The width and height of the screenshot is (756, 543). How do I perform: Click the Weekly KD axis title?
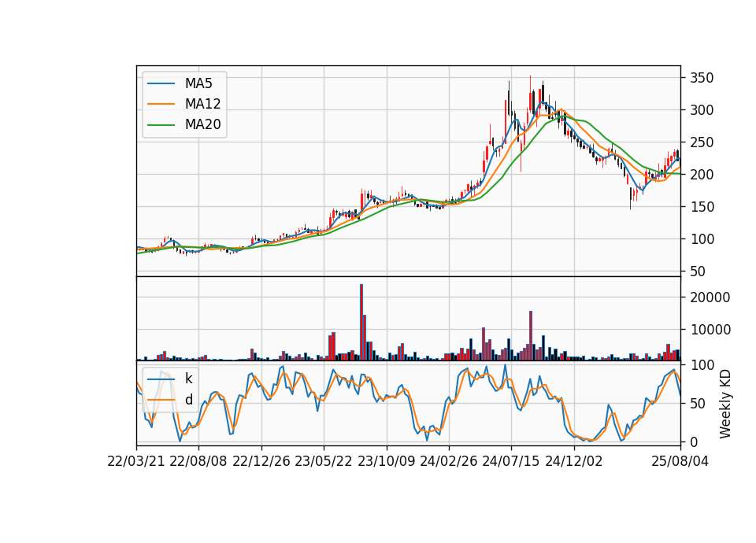tap(725, 404)
